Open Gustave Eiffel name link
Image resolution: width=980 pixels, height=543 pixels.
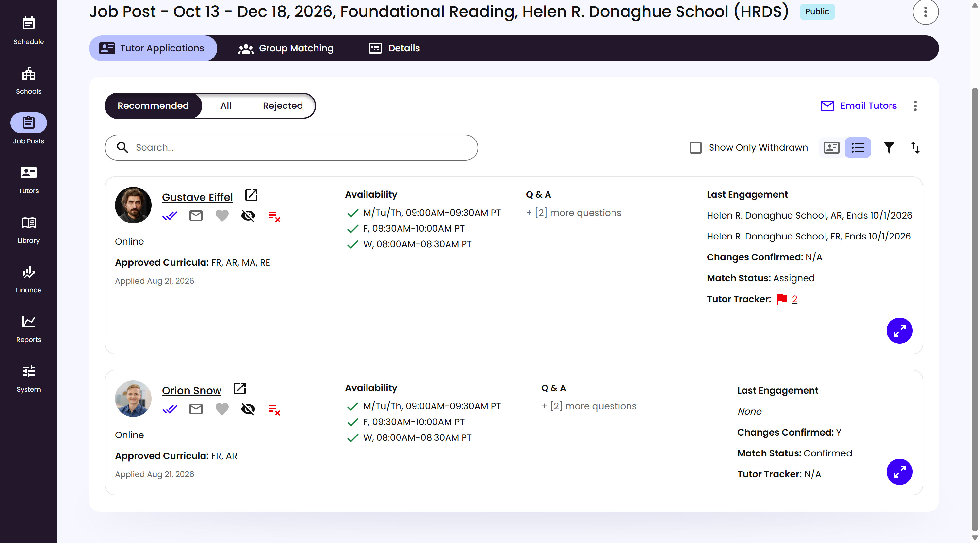[197, 197]
